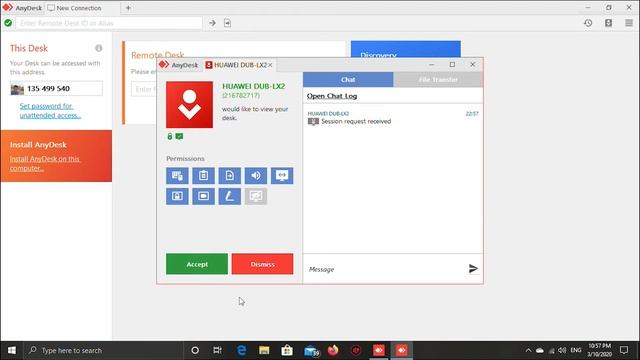The image size is (640, 360).
Task: Switch to the File Transfer tab
Action: (438, 80)
